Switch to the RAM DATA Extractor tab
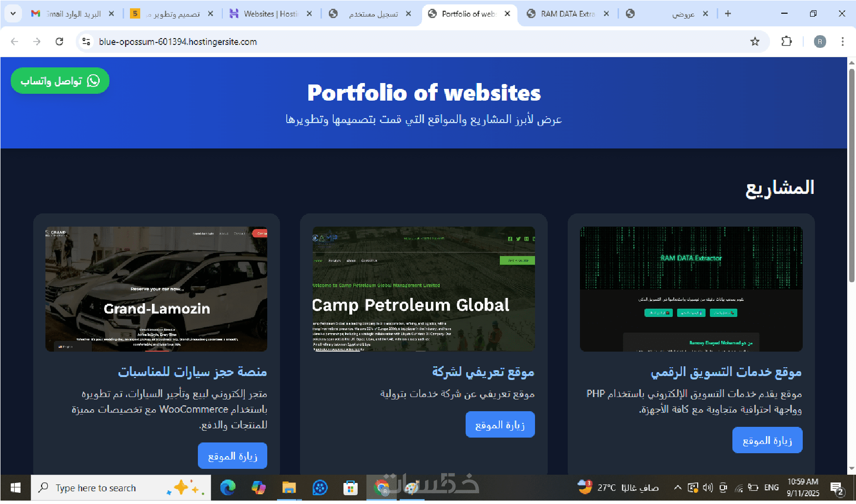 coord(568,14)
